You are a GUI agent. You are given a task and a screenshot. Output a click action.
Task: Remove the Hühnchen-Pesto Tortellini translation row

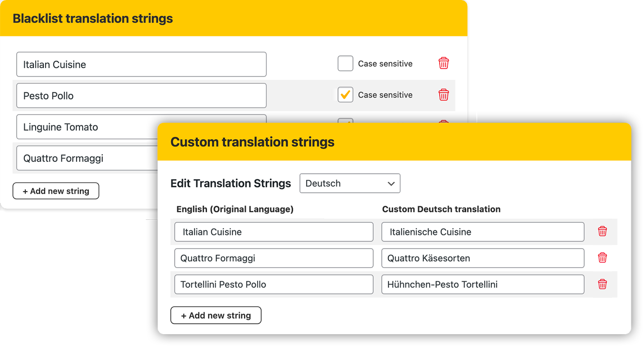pyautogui.click(x=602, y=284)
